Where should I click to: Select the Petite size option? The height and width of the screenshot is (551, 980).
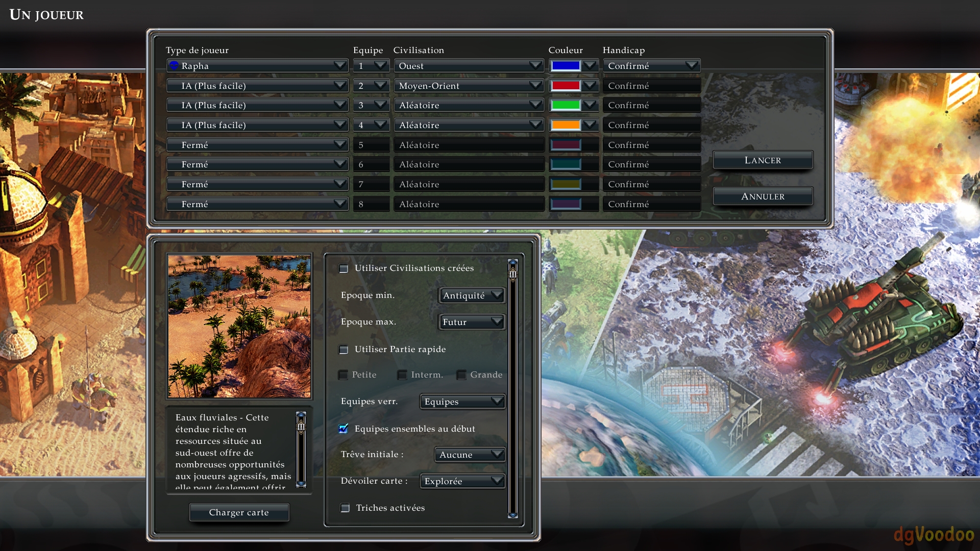pos(343,375)
